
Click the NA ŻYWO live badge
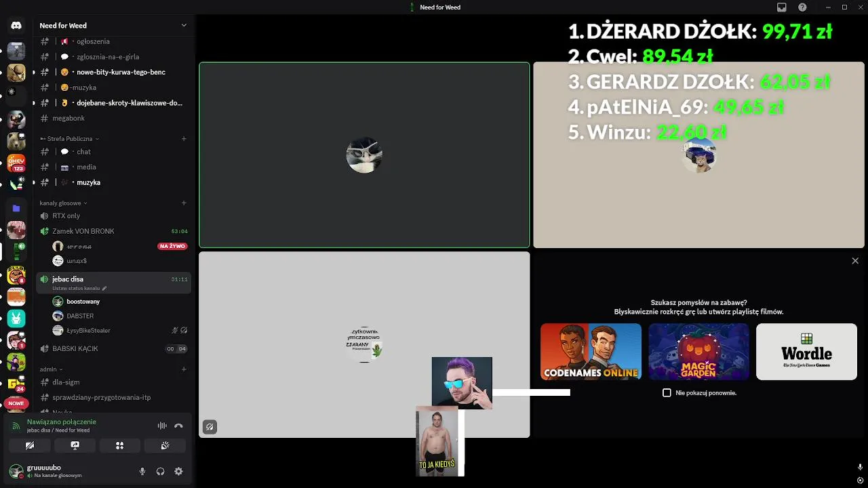(x=172, y=246)
